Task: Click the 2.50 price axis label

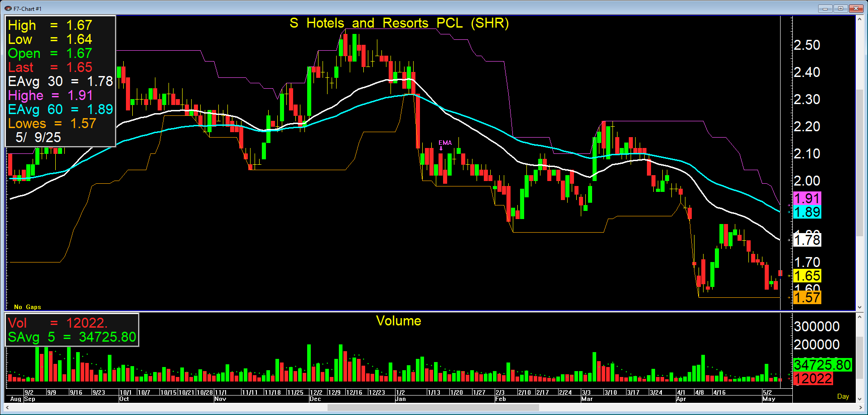Action: click(x=807, y=45)
